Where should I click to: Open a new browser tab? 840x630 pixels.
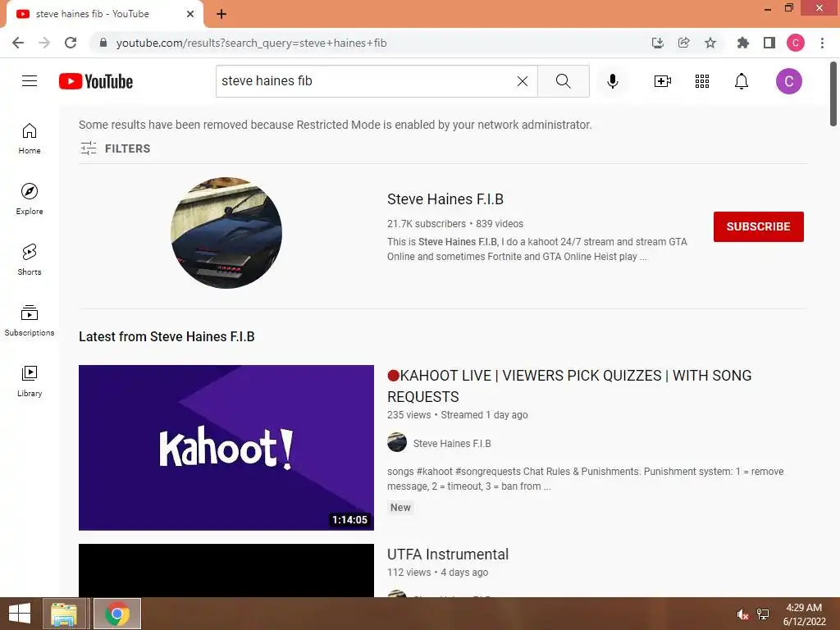(221, 14)
